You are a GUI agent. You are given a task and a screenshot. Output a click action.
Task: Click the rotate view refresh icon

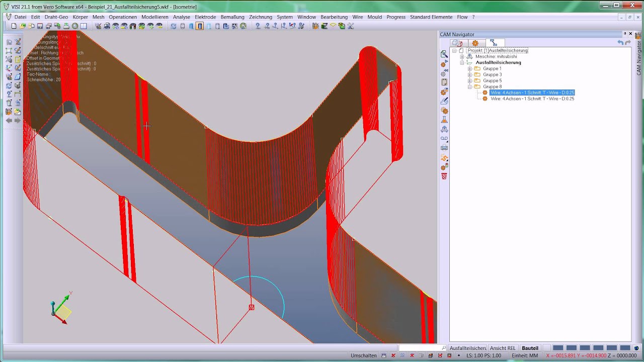tap(173, 26)
